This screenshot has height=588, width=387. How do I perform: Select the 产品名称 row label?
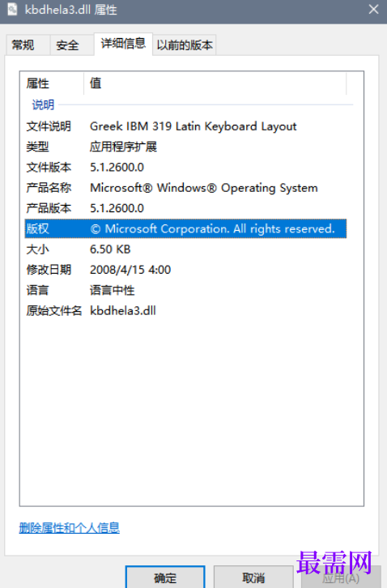click(49, 188)
